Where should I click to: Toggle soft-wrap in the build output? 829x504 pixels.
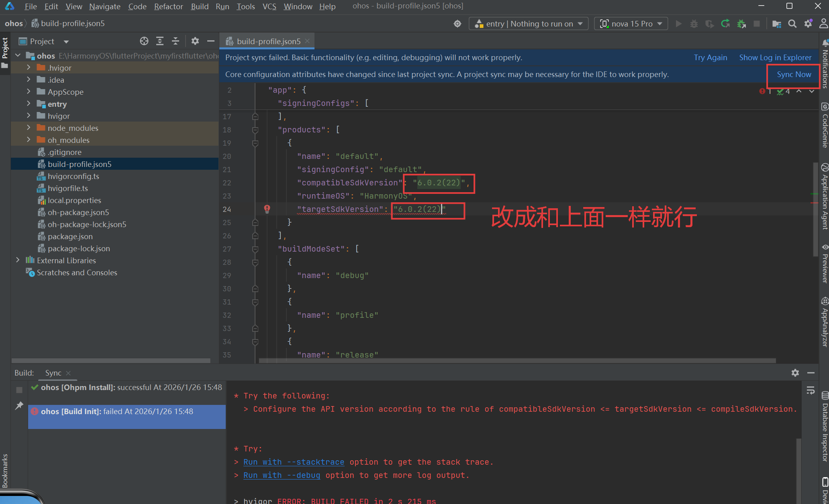(x=811, y=390)
